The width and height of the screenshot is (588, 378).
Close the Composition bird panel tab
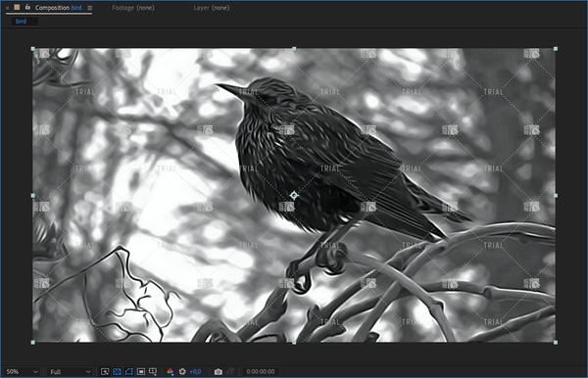click(x=8, y=8)
